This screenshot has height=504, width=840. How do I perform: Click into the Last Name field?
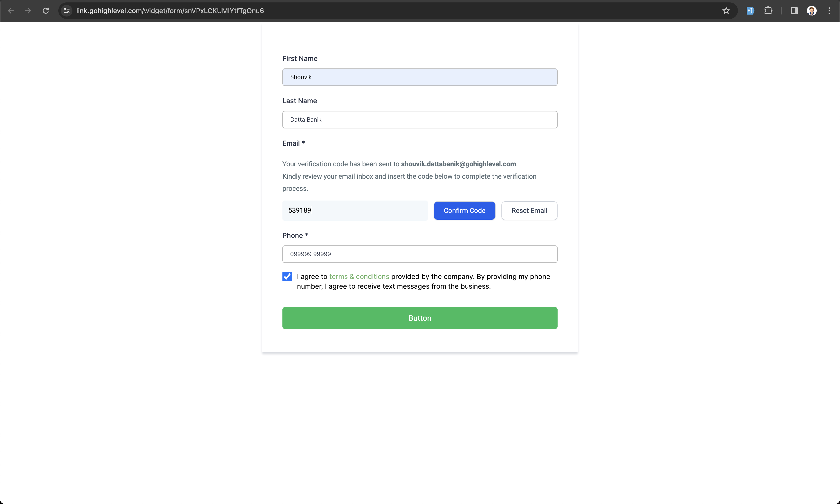(420, 119)
